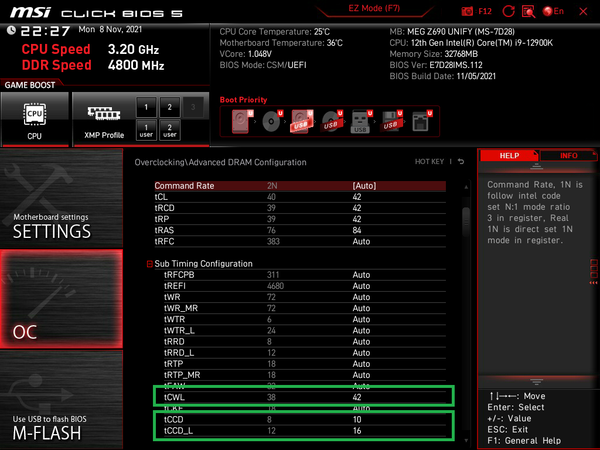
Task: Switch to the INFO tab
Action: (568, 156)
